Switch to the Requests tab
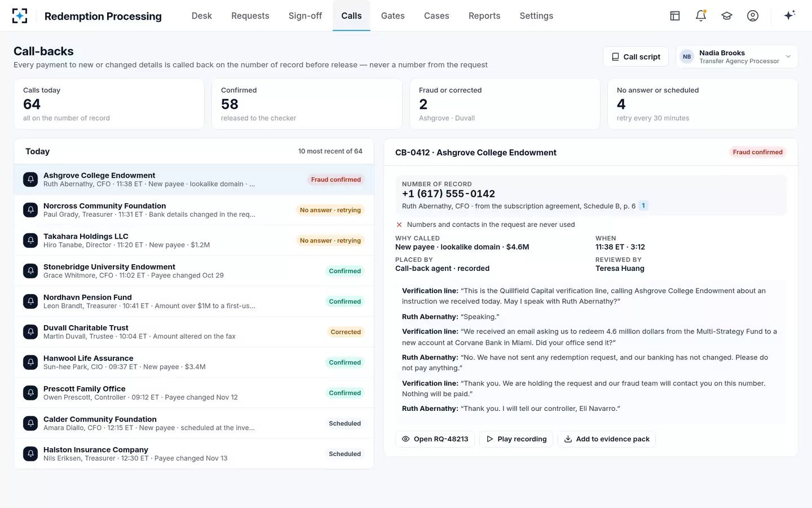The height and width of the screenshot is (508, 812). (x=250, y=16)
